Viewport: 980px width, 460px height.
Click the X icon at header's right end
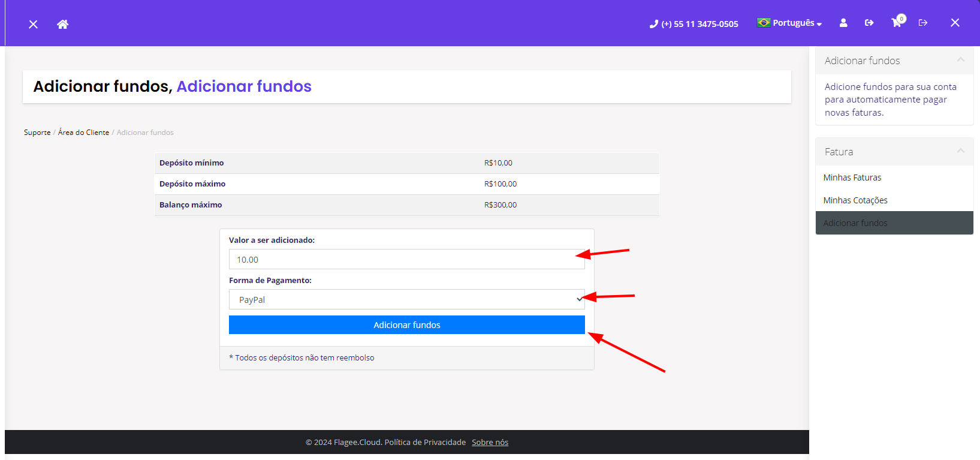click(x=955, y=23)
